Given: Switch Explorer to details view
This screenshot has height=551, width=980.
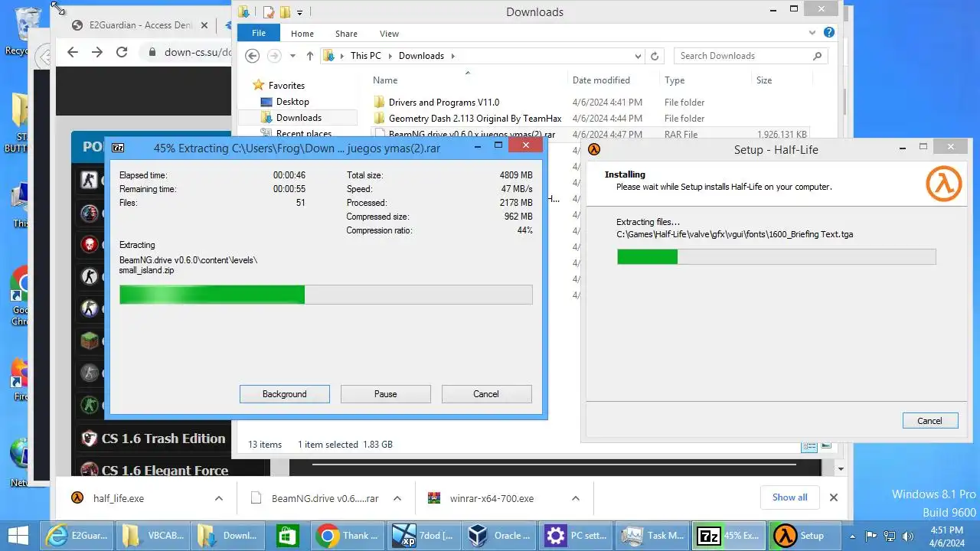Looking at the screenshot, I should 808,445.
